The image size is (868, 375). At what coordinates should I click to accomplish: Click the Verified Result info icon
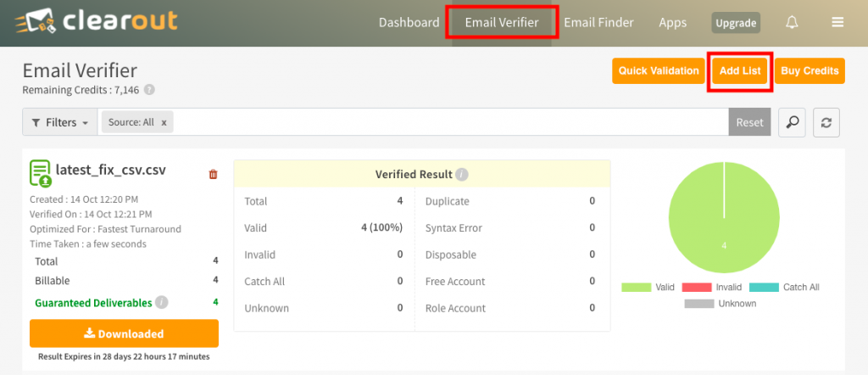(x=462, y=175)
